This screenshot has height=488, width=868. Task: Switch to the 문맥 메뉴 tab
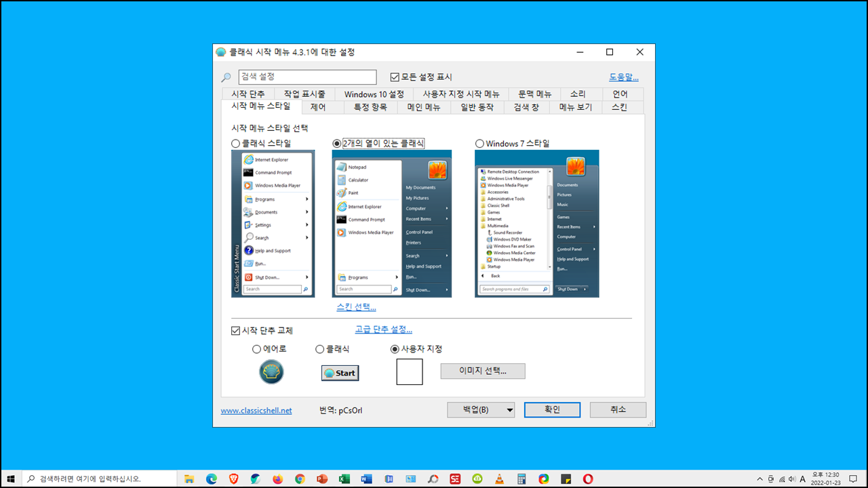click(x=535, y=94)
